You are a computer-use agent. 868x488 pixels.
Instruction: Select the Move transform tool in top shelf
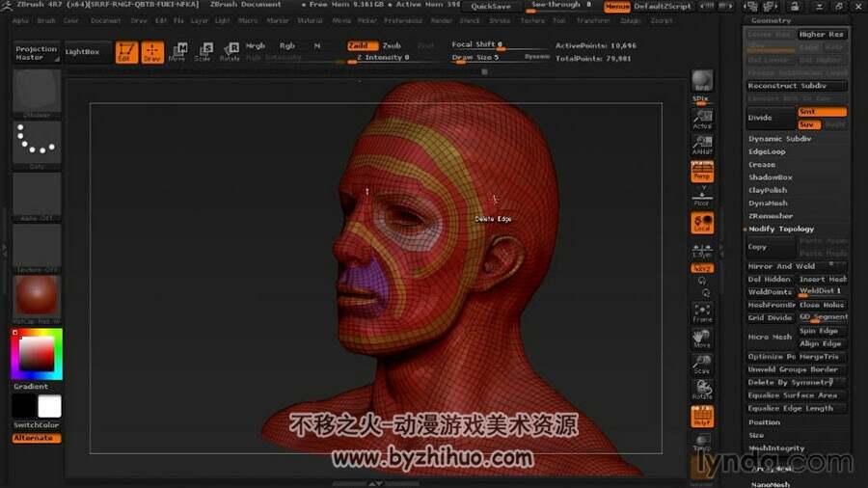click(177, 52)
